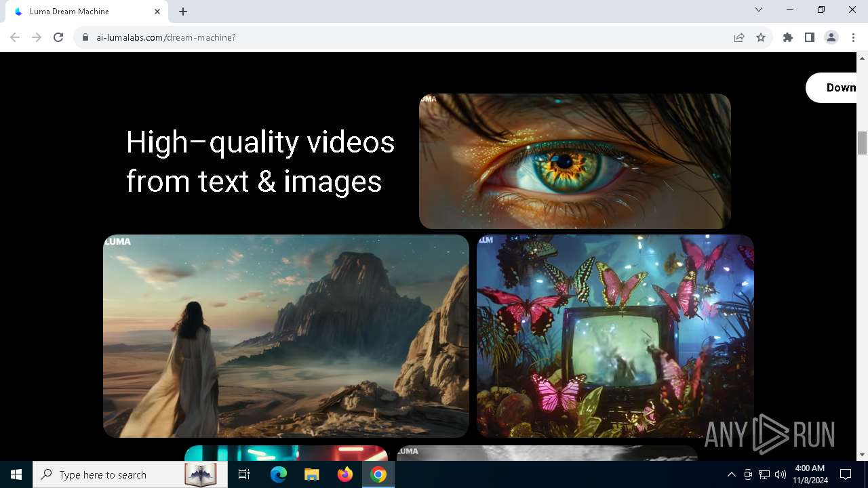Open the grayscale video thumbnail at bottom
This screenshot has width=868, height=488.
point(547,453)
